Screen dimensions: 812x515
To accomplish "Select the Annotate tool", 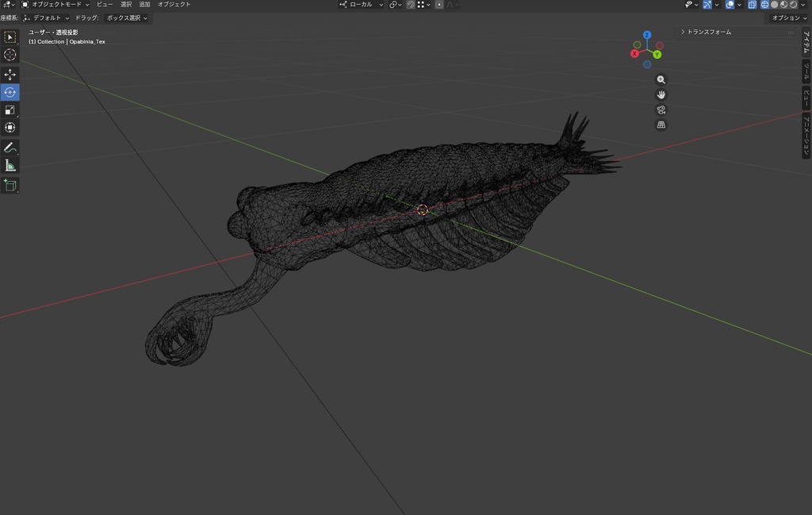I will [10, 148].
